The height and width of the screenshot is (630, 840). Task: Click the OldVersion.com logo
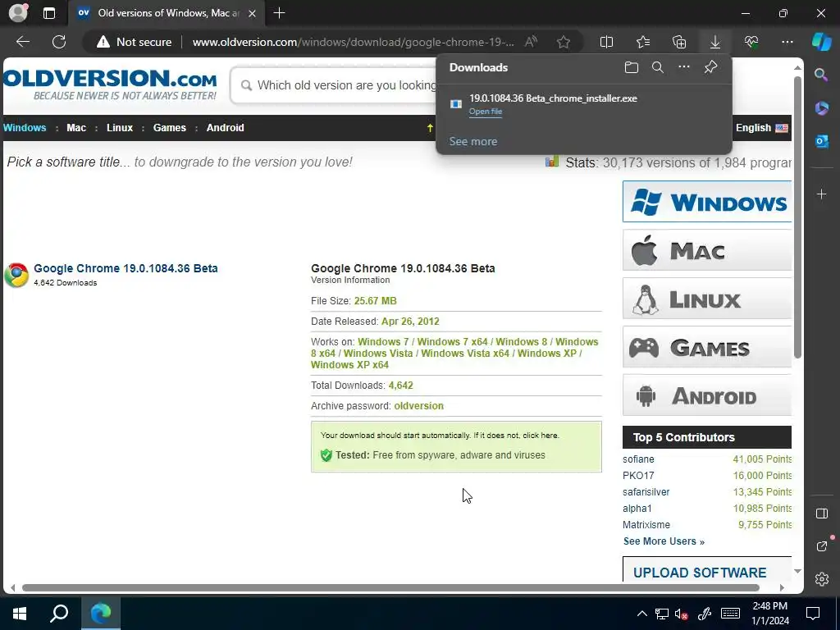point(110,84)
